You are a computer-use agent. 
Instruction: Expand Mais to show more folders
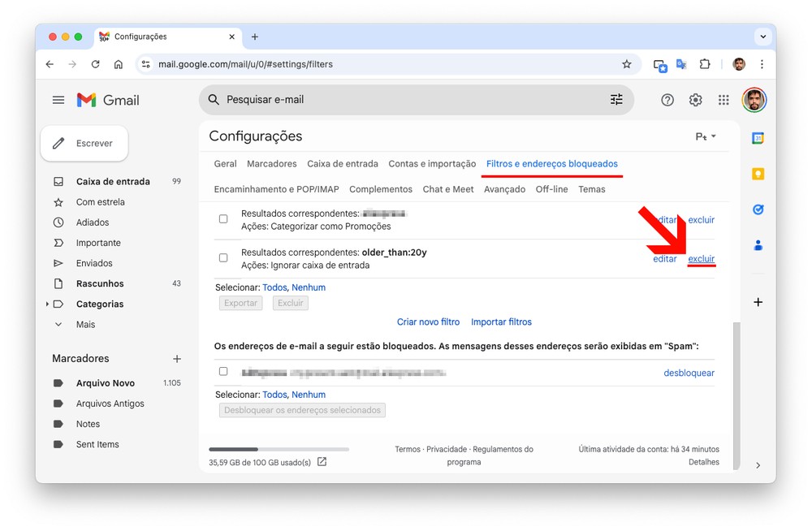coord(58,325)
